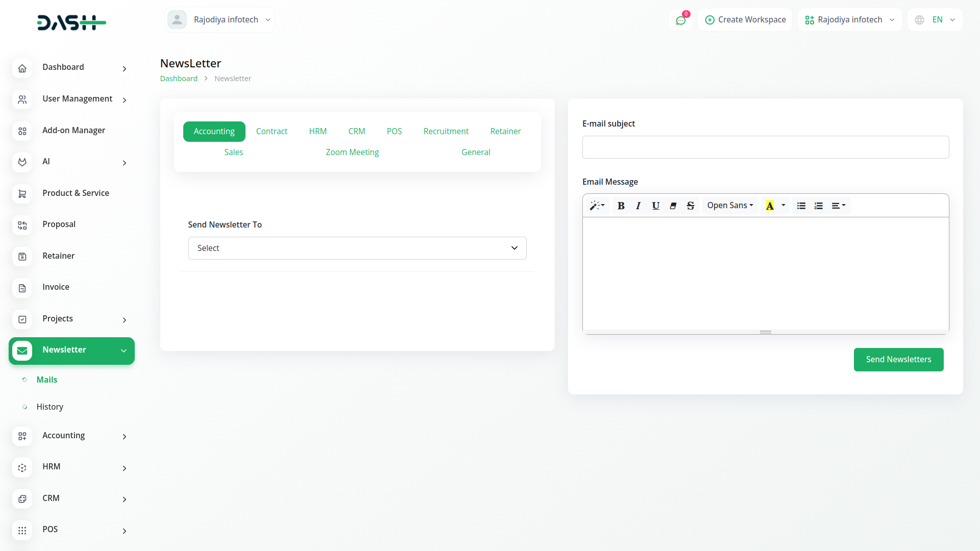Toggle italic text in editor toolbar

tap(638, 206)
